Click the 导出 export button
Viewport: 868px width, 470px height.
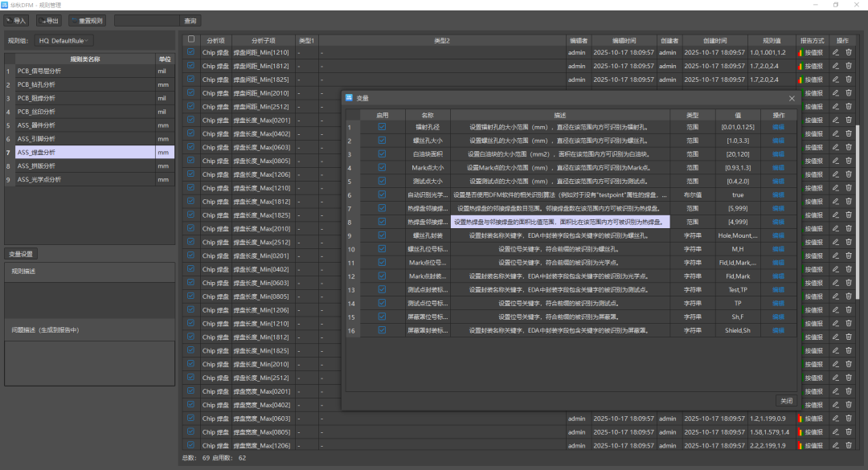click(49, 20)
